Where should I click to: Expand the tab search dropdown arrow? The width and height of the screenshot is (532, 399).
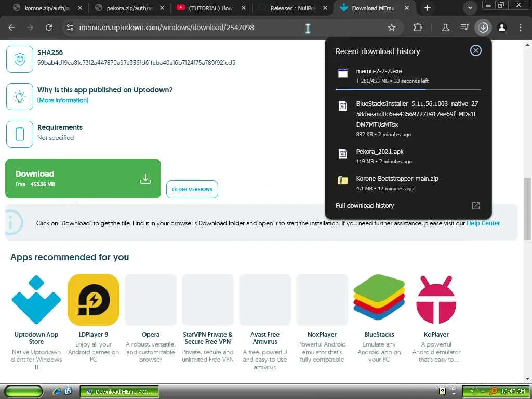470,8
